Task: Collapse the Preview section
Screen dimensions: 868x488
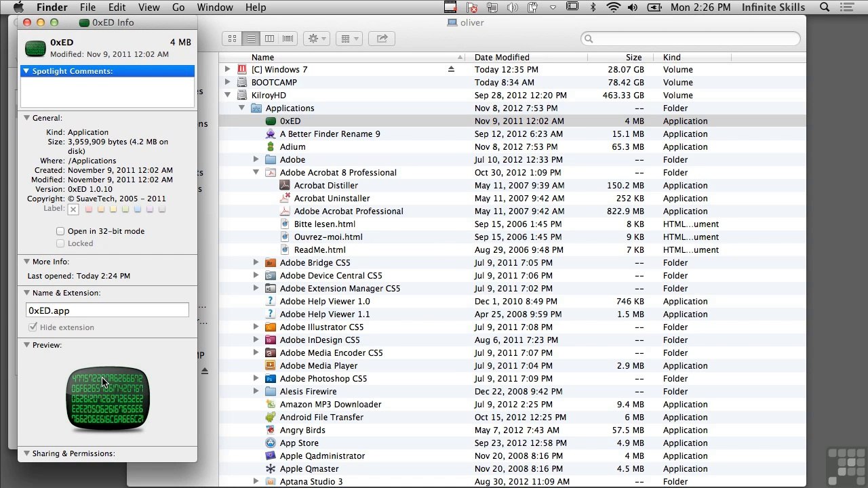Action: [x=26, y=345]
